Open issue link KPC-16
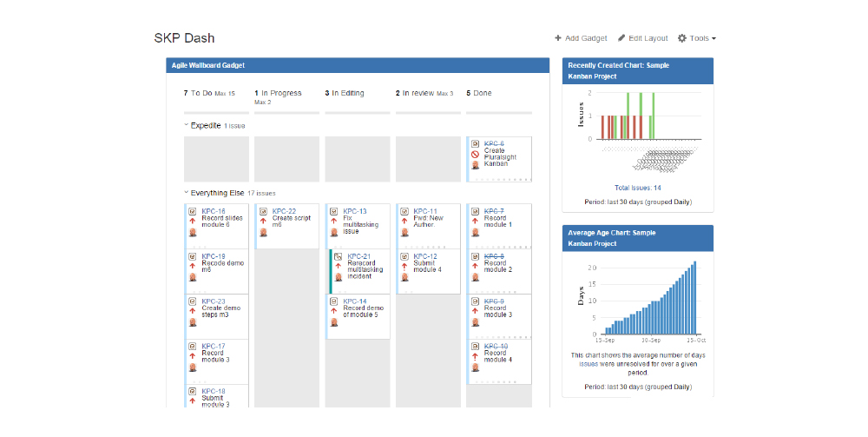Image resolution: width=868 pixels, height=437 pixels. click(214, 212)
